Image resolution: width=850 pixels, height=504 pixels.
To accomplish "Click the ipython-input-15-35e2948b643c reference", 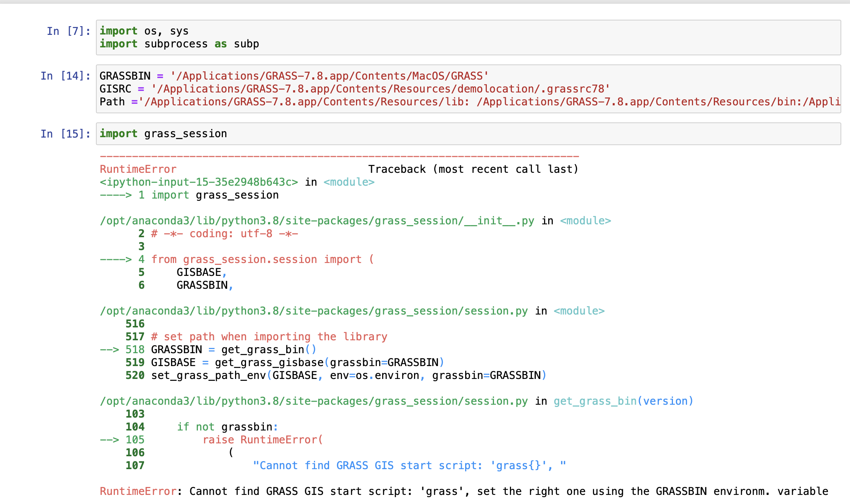I will tap(199, 182).
